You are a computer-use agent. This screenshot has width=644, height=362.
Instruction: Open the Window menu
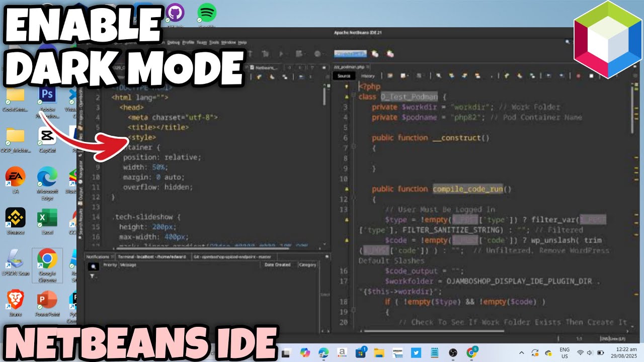228,43
